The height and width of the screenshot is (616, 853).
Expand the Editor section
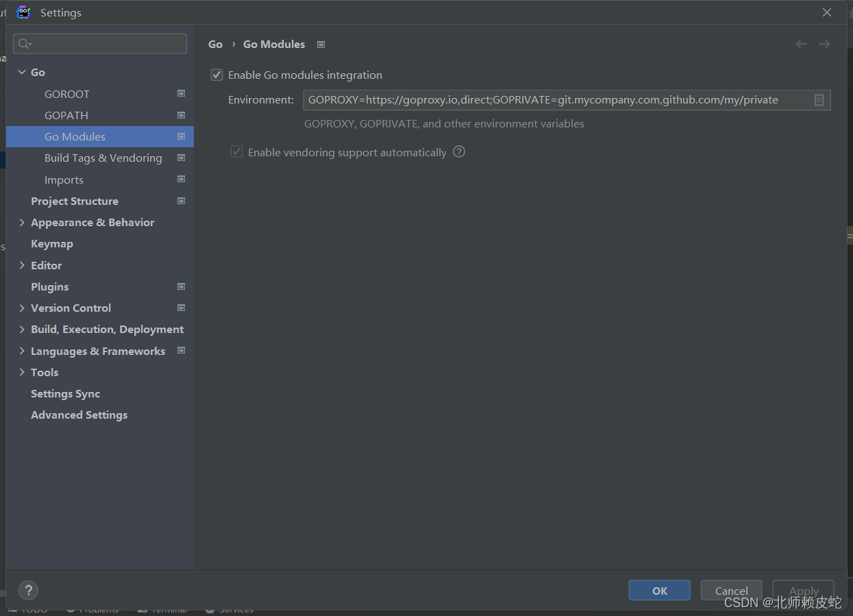point(22,265)
